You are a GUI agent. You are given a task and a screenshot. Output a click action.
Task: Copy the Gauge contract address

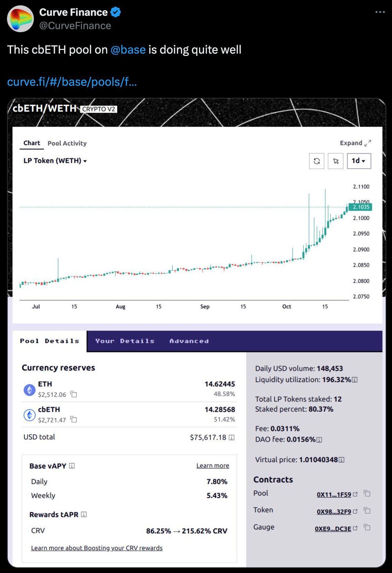point(367,527)
